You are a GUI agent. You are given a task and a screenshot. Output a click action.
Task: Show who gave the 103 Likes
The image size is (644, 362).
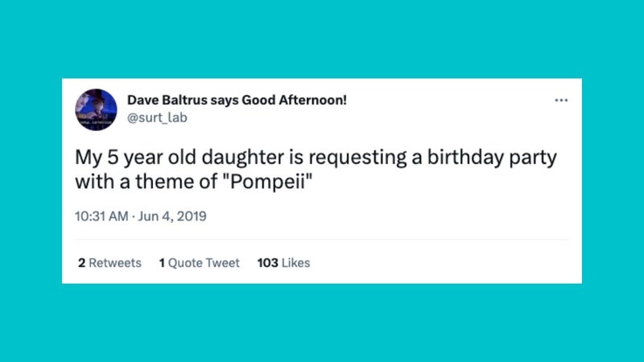click(283, 263)
